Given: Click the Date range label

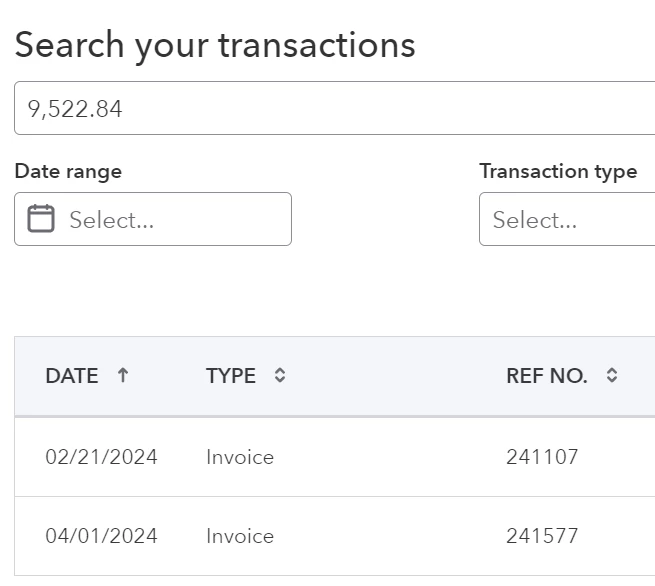Looking at the screenshot, I should tap(68, 172).
